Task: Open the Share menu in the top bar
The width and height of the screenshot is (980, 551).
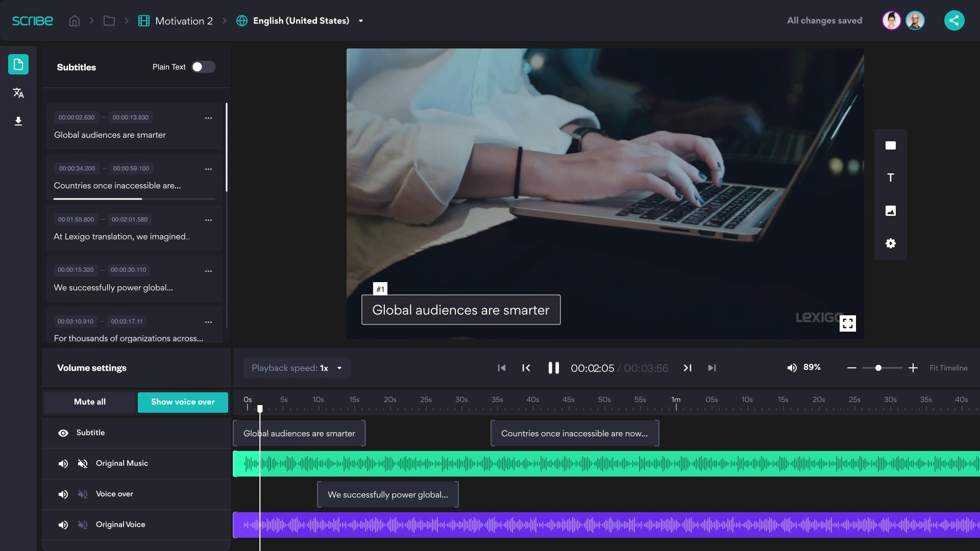Action: coord(954,20)
